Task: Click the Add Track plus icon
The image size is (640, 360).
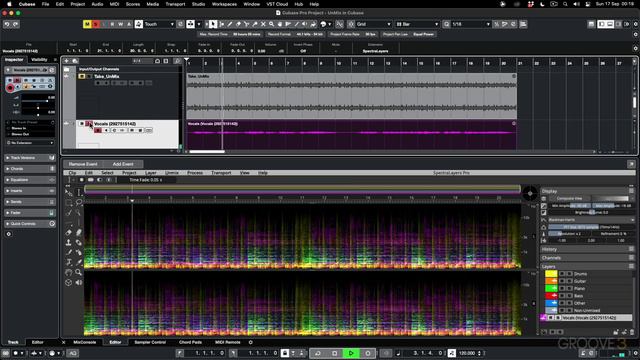Action: coord(67,61)
